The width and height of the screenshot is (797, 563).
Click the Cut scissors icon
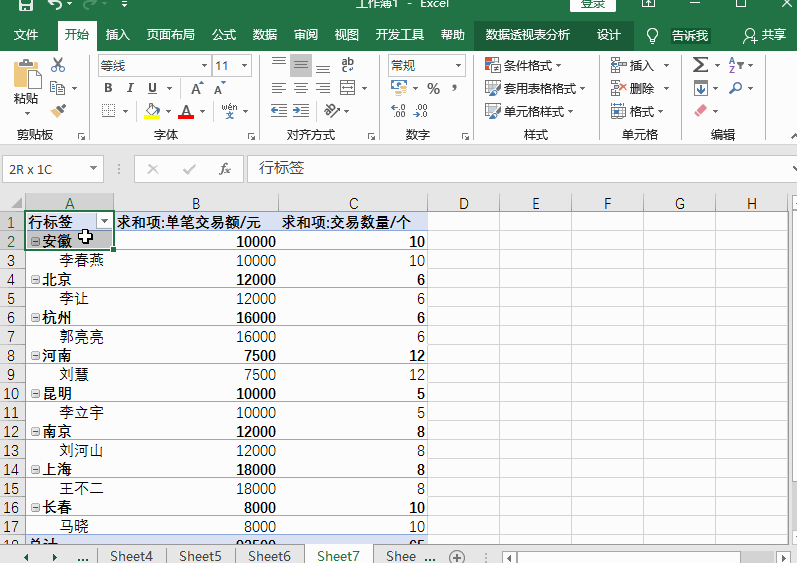tap(58, 66)
